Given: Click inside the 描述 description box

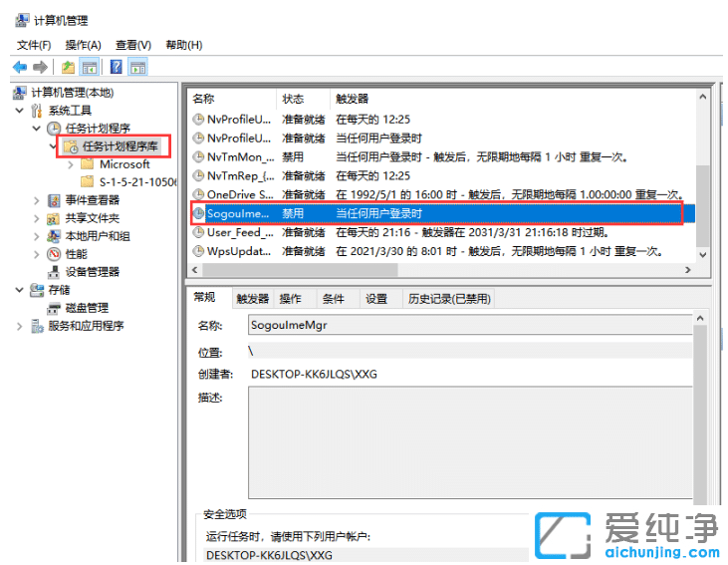Looking at the screenshot, I should click(x=470, y=442).
